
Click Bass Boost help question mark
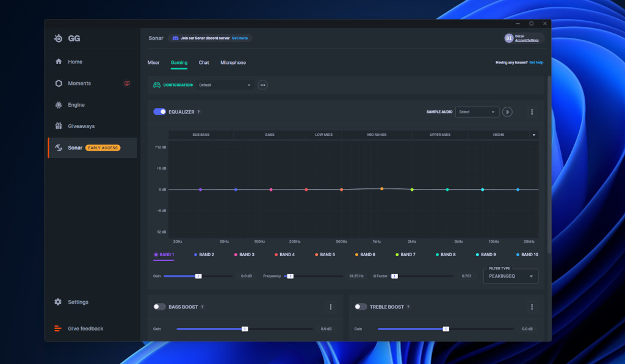tap(202, 307)
